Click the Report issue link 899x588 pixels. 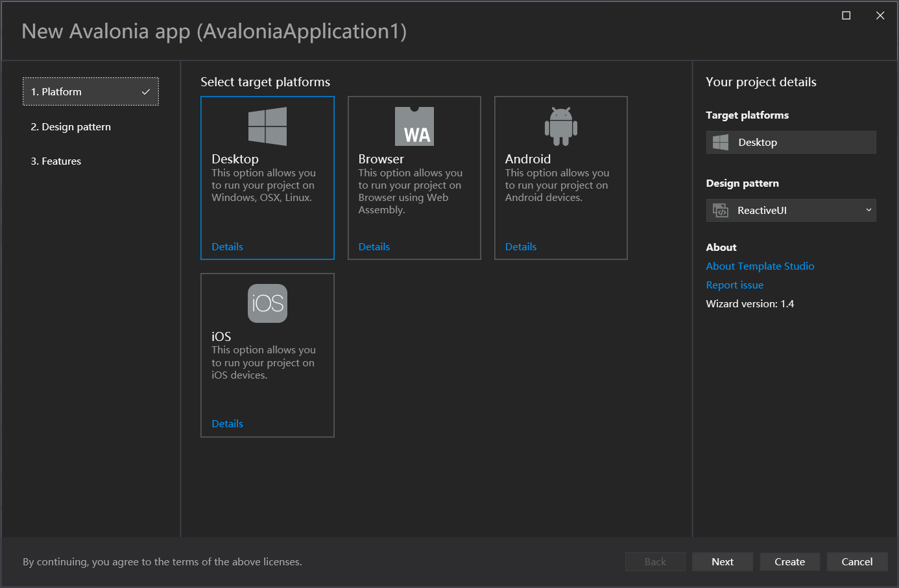click(x=734, y=285)
